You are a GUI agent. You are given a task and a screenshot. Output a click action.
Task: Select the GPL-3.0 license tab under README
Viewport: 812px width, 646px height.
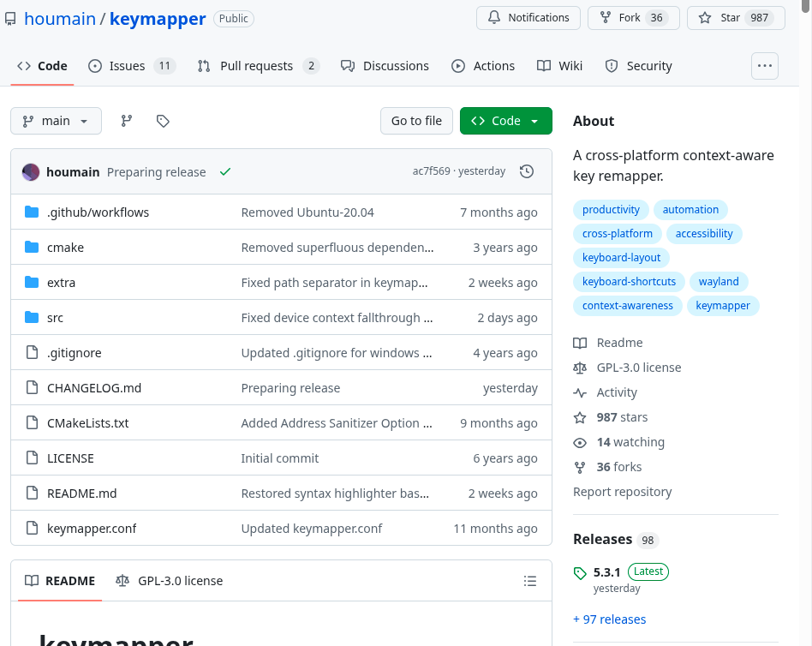click(x=170, y=581)
